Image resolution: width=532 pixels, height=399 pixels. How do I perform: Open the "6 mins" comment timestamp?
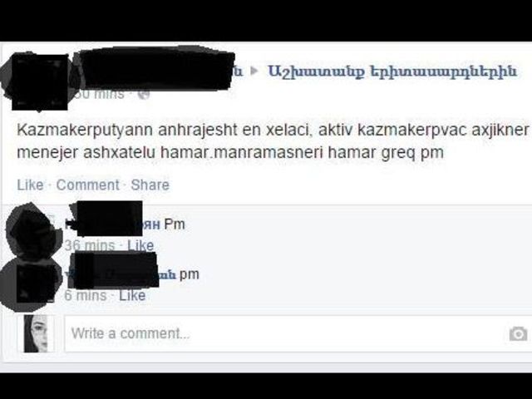point(86,295)
